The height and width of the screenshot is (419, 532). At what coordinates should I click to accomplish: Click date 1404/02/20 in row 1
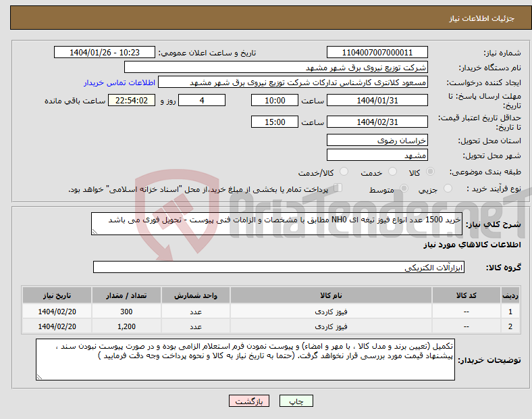point(57,312)
